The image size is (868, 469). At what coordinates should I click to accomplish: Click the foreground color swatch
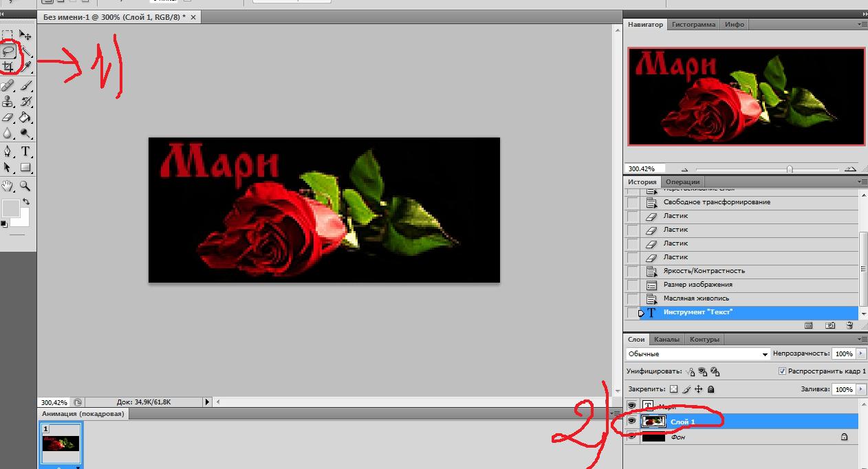10,208
